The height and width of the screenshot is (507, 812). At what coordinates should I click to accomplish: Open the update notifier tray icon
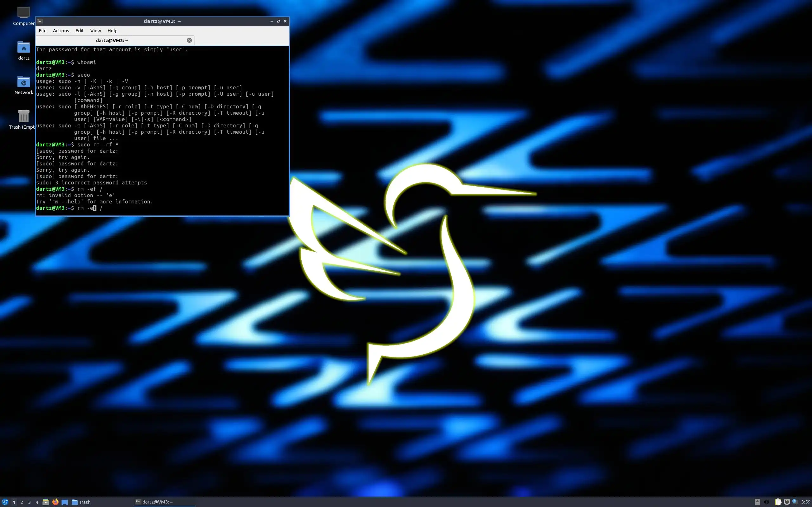click(x=795, y=502)
